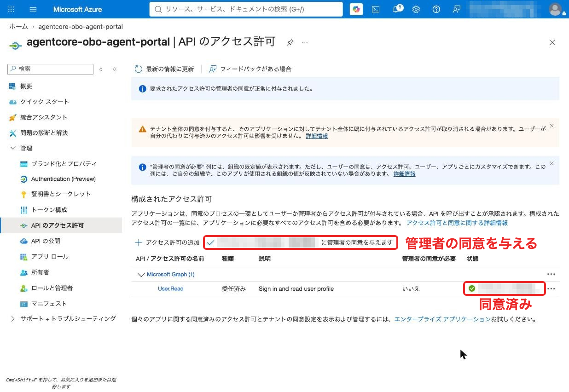Click the Microsoft Azure logo text
The width and height of the screenshot is (569, 392).
tap(78, 9)
